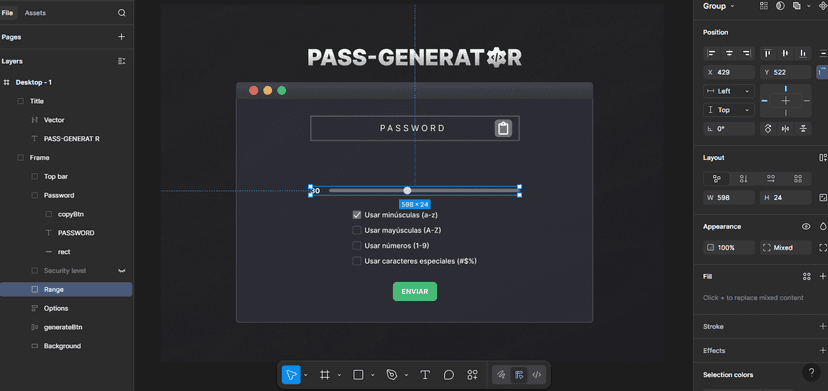Open horizontal constraint Left dropdown
The image size is (828, 391).
click(x=729, y=91)
